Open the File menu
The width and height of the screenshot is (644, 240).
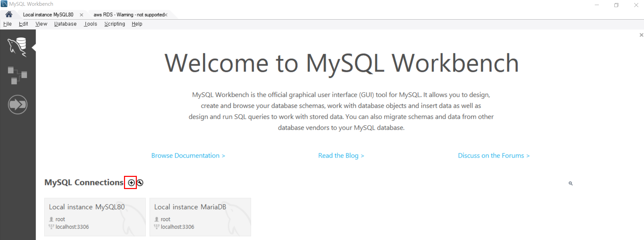pyautogui.click(x=7, y=24)
